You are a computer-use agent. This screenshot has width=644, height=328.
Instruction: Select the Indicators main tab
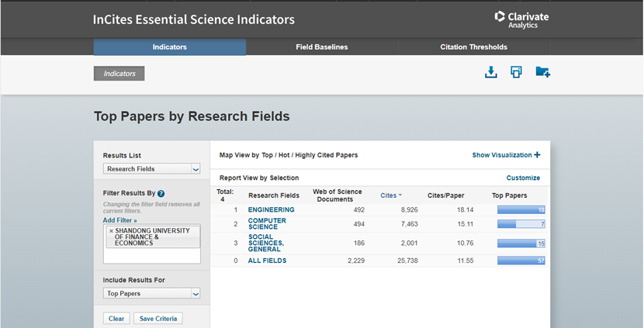[169, 47]
